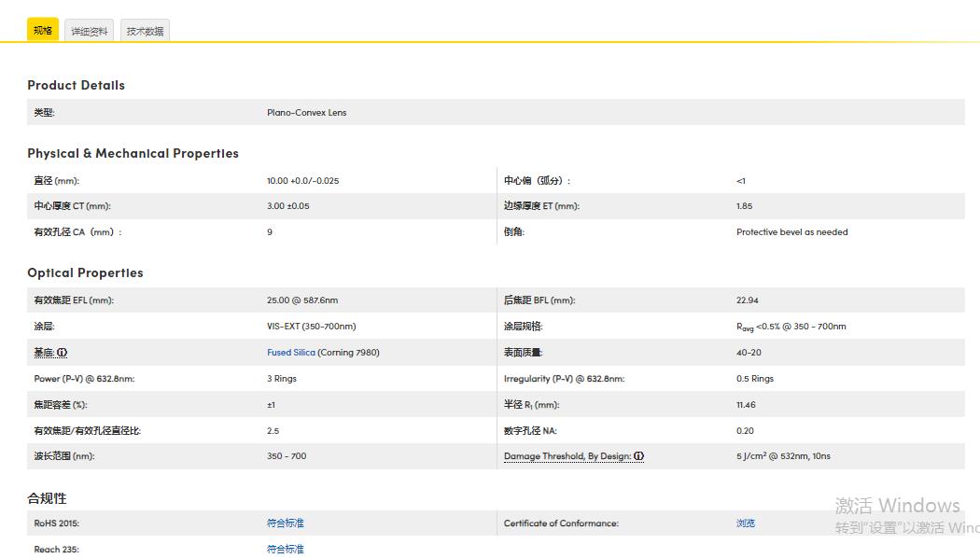This screenshot has height=558, width=980.
Task: Click the Damage Threshold info icon
Action: [639, 456]
